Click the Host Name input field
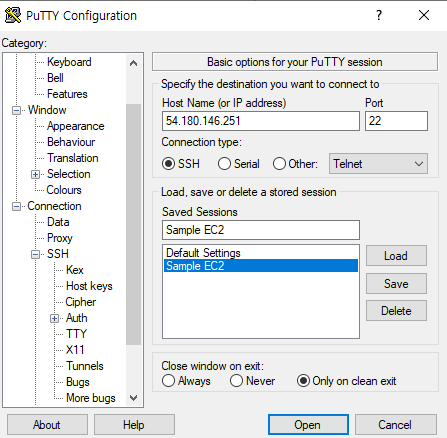The height and width of the screenshot is (438, 447). (261, 121)
